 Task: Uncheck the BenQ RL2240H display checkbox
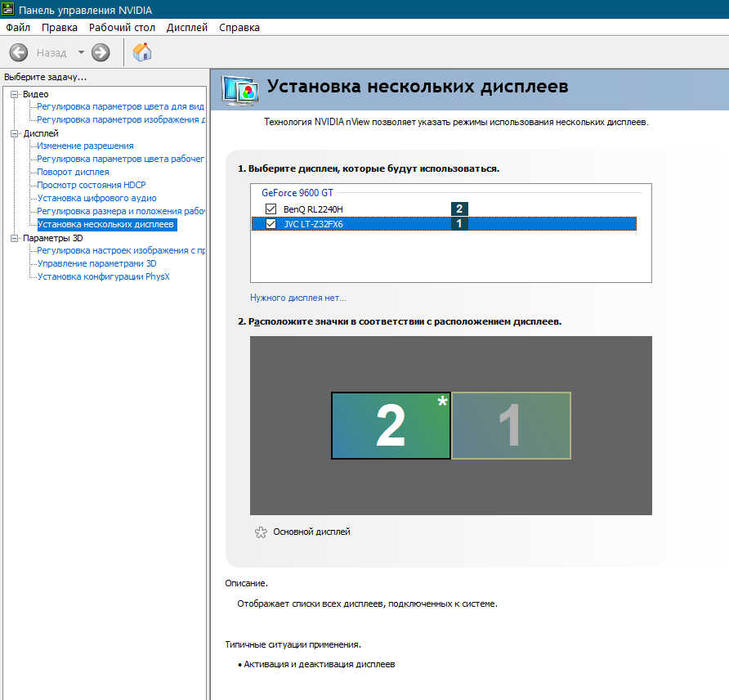click(x=271, y=209)
